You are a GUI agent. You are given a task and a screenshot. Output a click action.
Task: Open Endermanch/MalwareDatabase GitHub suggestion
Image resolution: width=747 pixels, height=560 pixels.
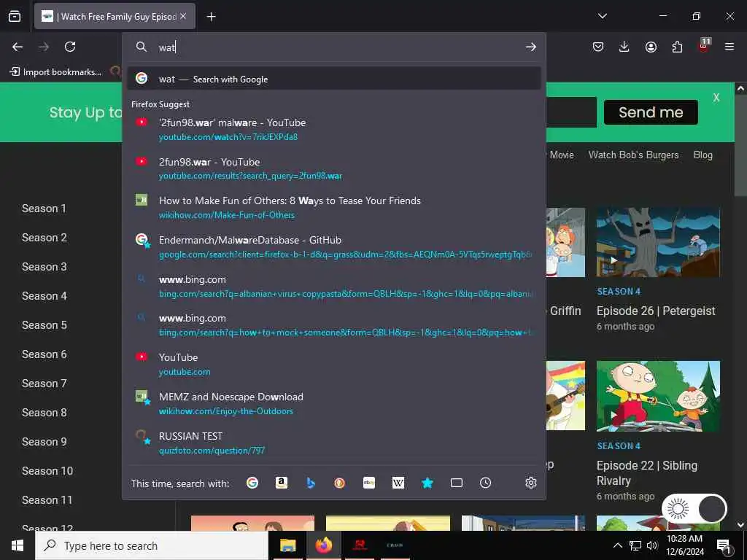(333, 246)
